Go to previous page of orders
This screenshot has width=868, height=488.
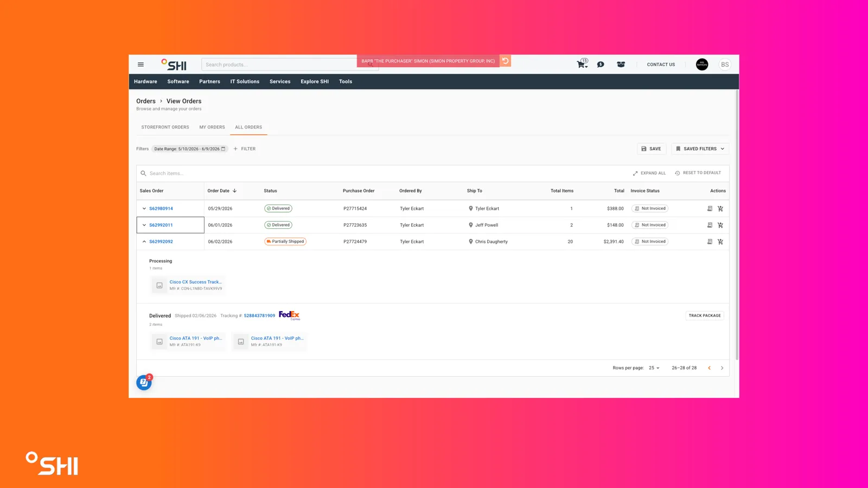coord(709,368)
